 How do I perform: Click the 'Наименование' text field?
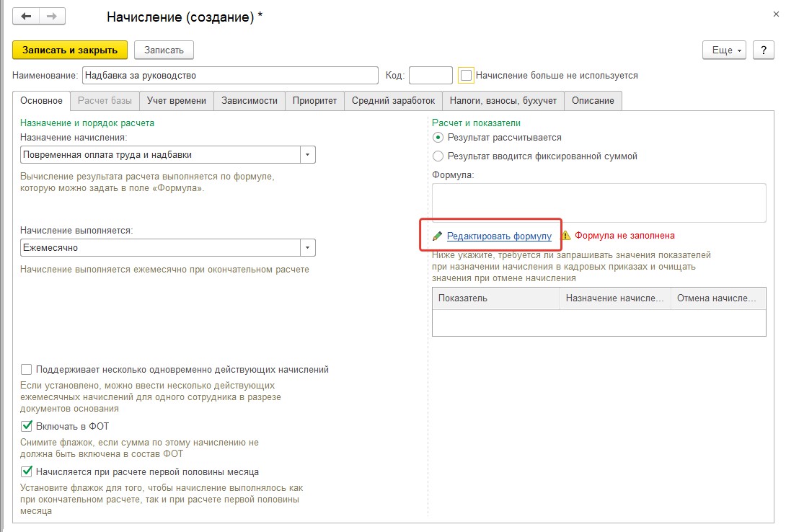point(230,76)
